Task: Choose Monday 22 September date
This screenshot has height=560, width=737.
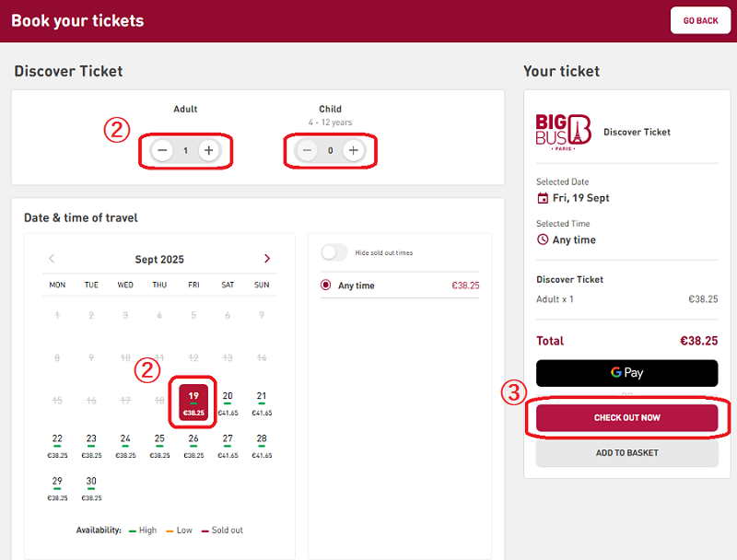Action: (57, 445)
